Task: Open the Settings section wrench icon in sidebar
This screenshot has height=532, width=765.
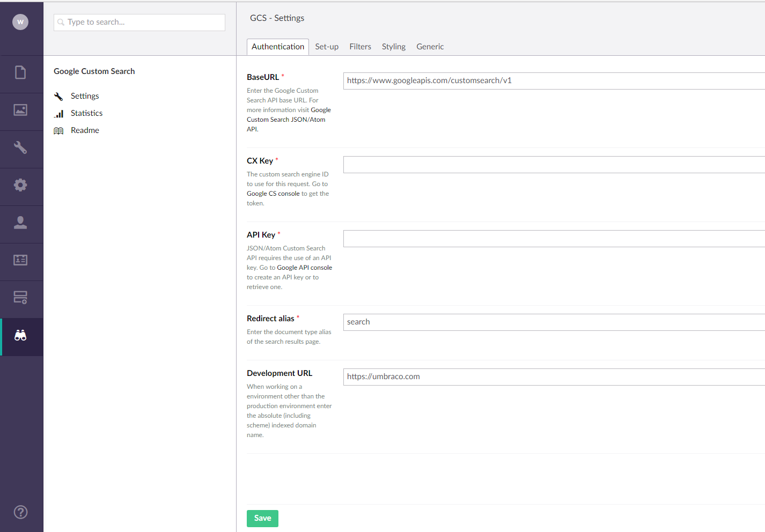Action: pos(20,147)
